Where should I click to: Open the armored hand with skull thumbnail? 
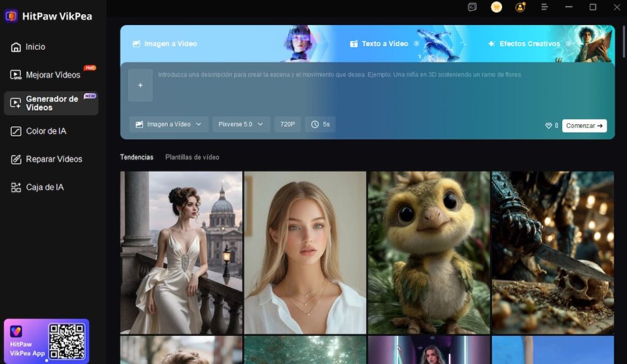(x=553, y=253)
